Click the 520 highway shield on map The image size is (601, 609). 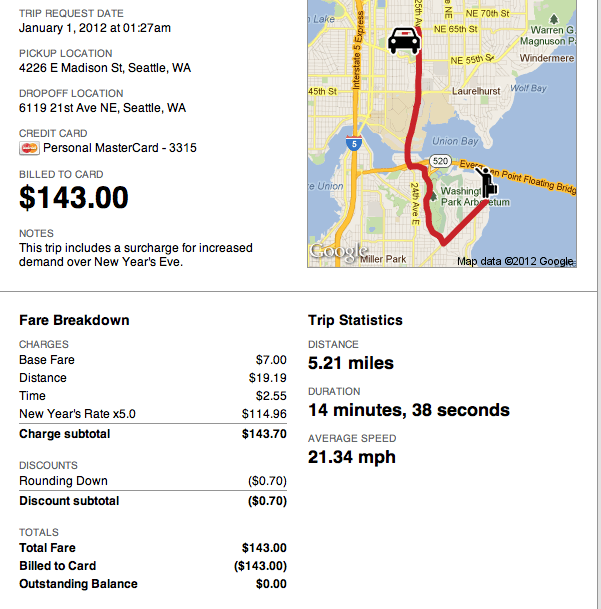pos(442,159)
